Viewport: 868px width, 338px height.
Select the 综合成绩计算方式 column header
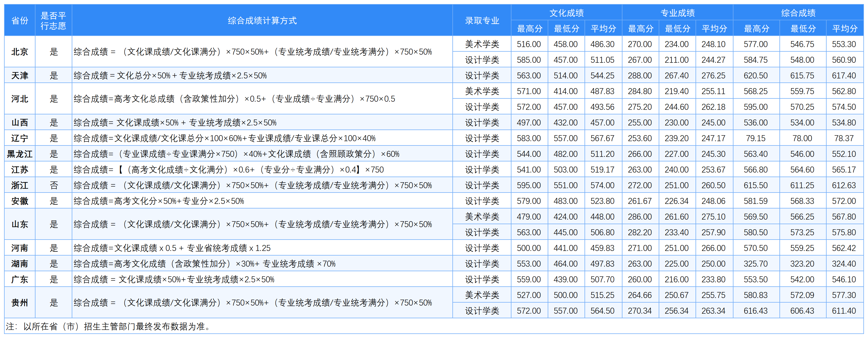262,21
